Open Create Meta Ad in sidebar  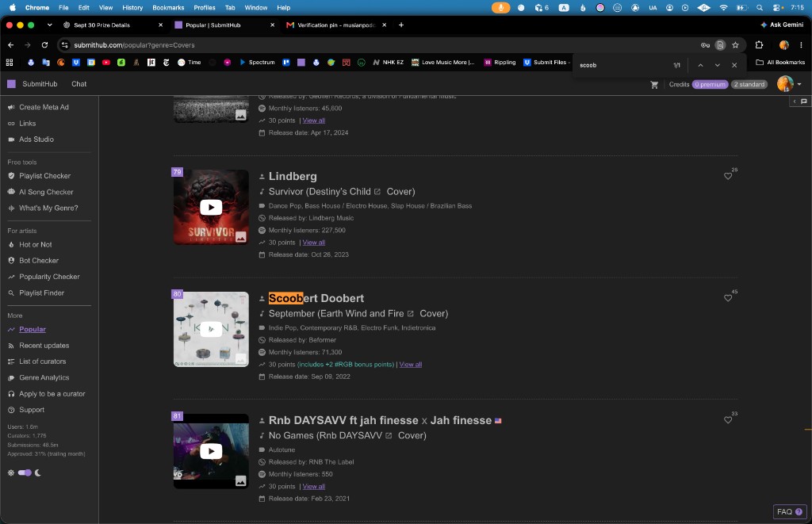44,107
